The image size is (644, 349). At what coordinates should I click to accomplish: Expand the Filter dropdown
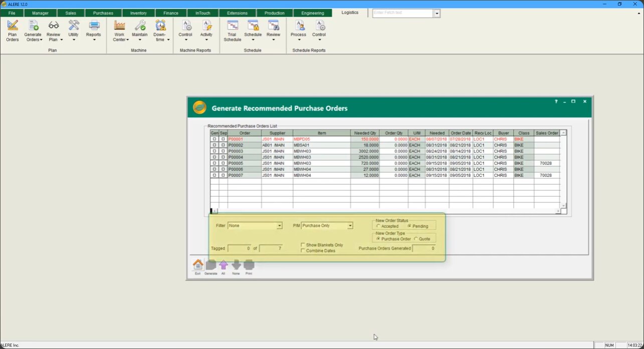pyautogui.click(x=279, y=226)
